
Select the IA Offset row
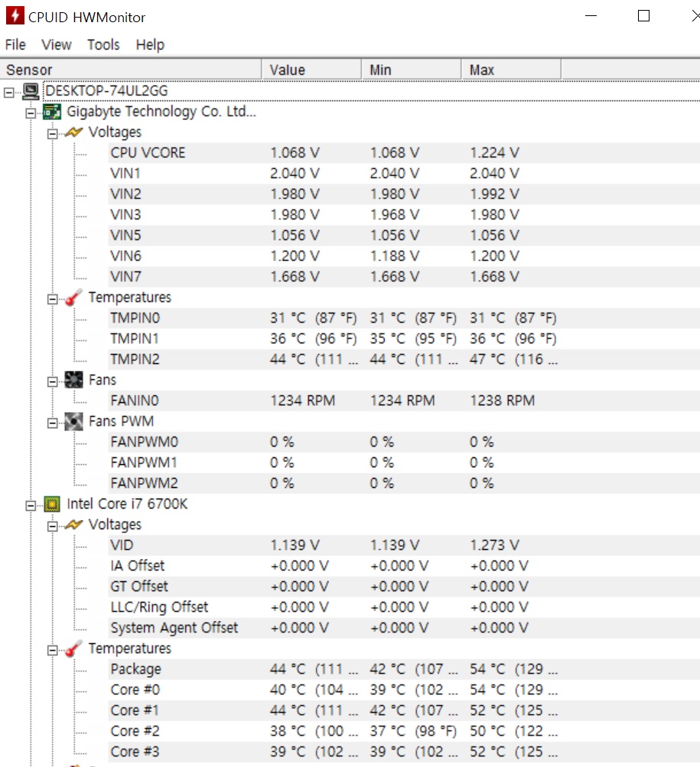[x=404, y=566]
